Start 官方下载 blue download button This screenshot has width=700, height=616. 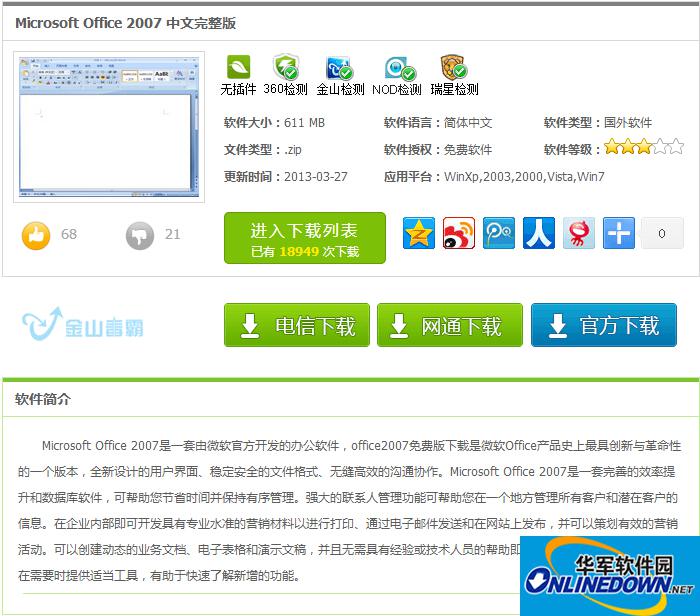[x=604, y=325]
